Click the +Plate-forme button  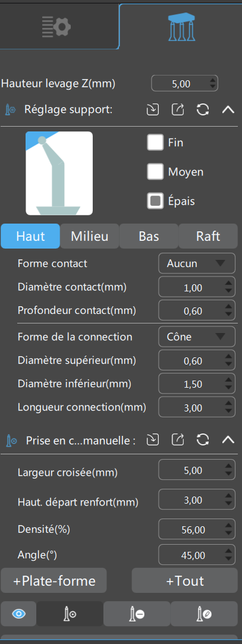(54, 581)
